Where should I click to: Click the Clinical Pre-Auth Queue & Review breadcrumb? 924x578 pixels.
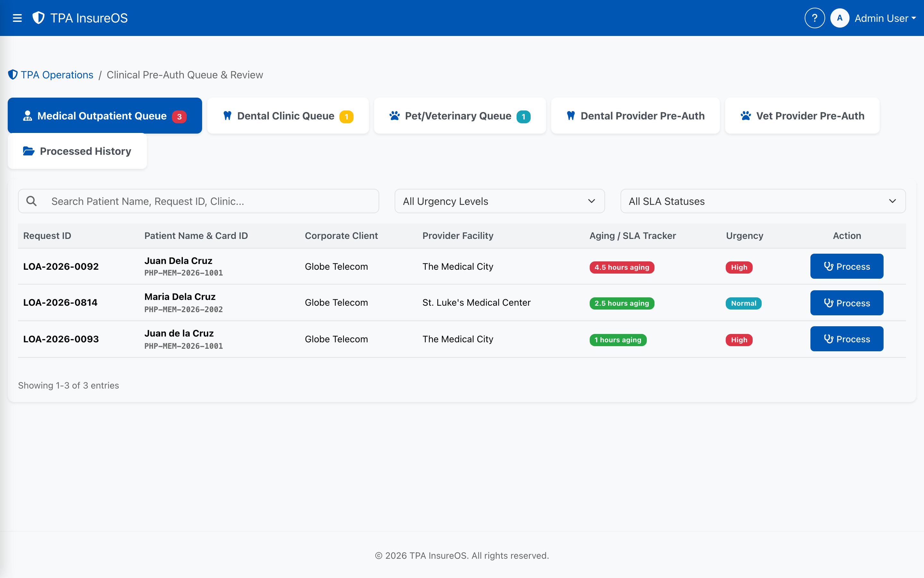(x=184, y=74)
